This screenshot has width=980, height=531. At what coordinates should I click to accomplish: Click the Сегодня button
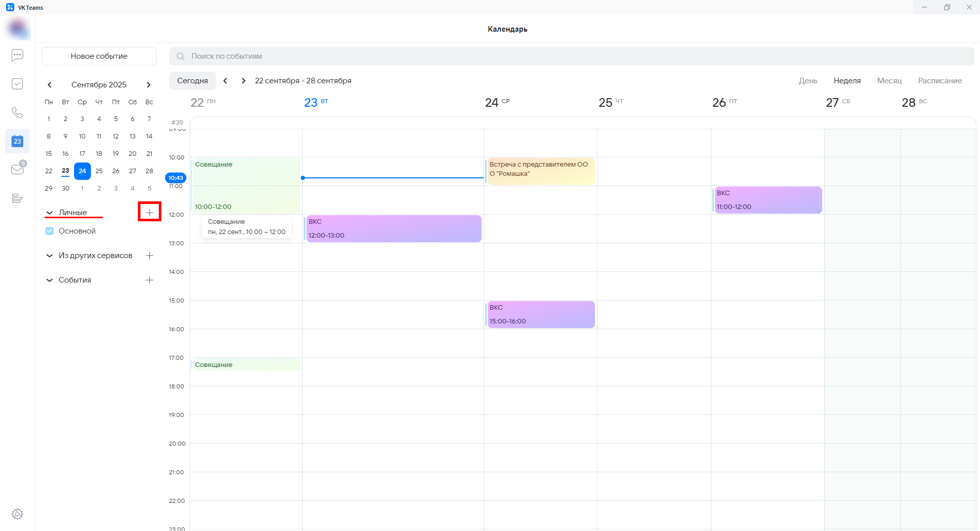pos(193,81)
